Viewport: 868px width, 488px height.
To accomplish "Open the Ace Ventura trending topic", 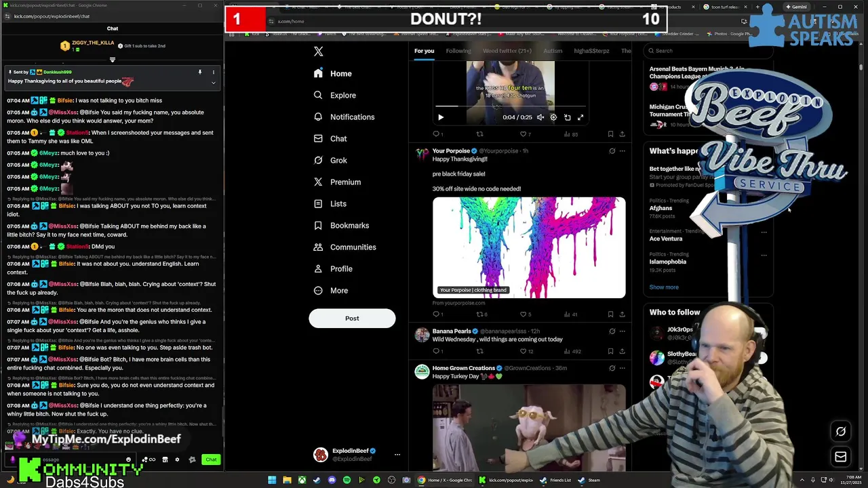I will pos(666,239).
